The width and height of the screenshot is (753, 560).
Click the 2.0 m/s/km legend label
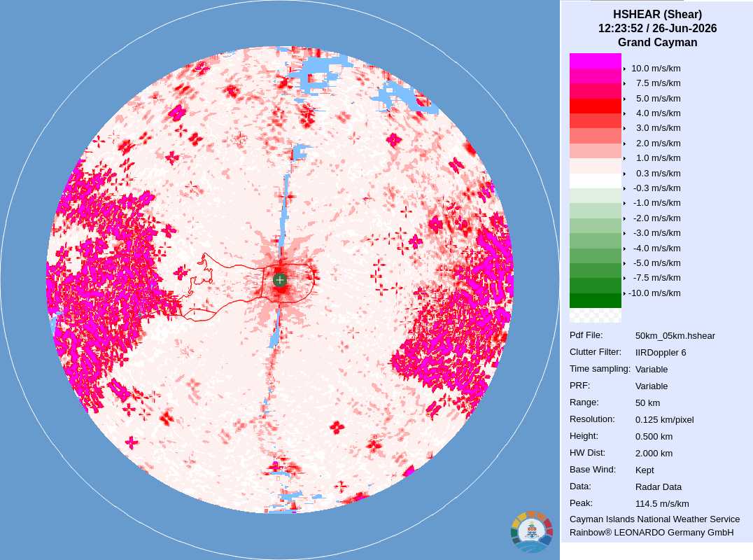coord(659,143)
